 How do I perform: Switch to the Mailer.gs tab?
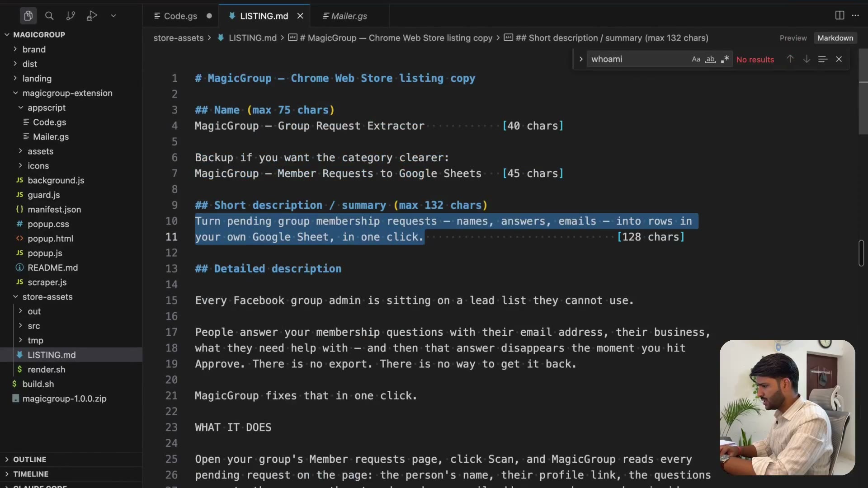(349, 16)
